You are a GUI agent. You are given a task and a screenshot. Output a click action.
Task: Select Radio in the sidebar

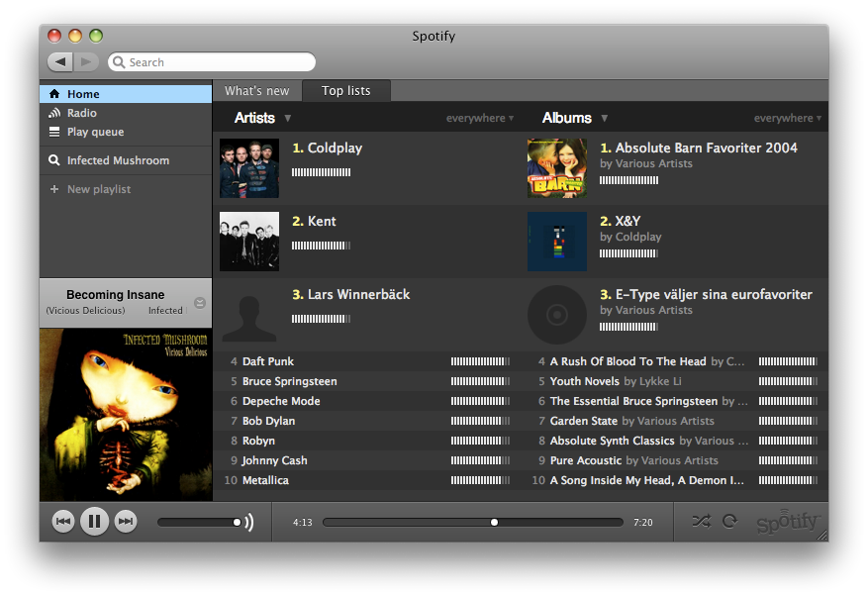126,113
